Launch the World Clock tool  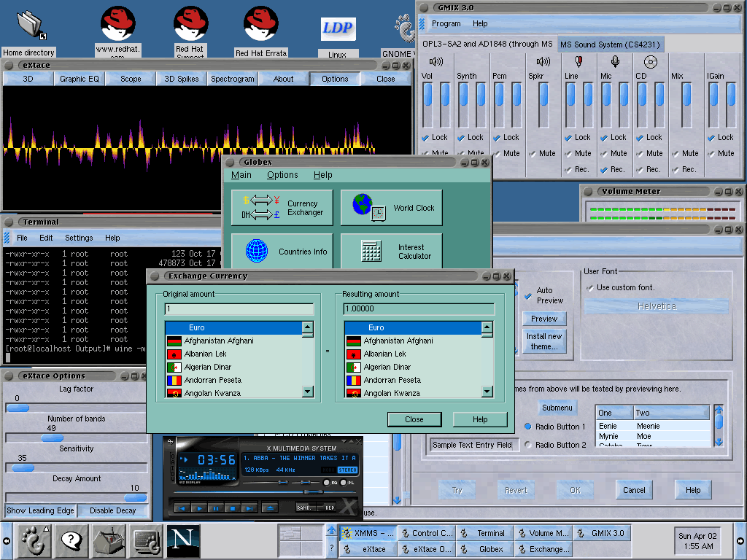(391, 208)
